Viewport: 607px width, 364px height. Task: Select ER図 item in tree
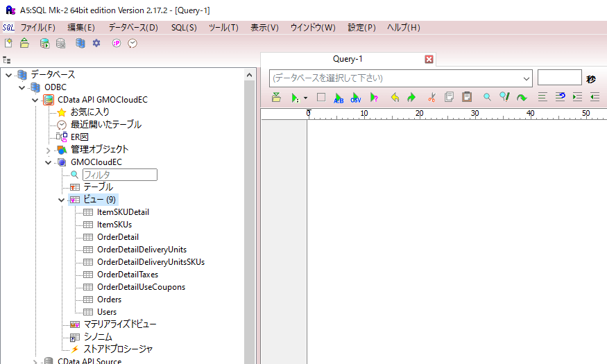(79, 137)
